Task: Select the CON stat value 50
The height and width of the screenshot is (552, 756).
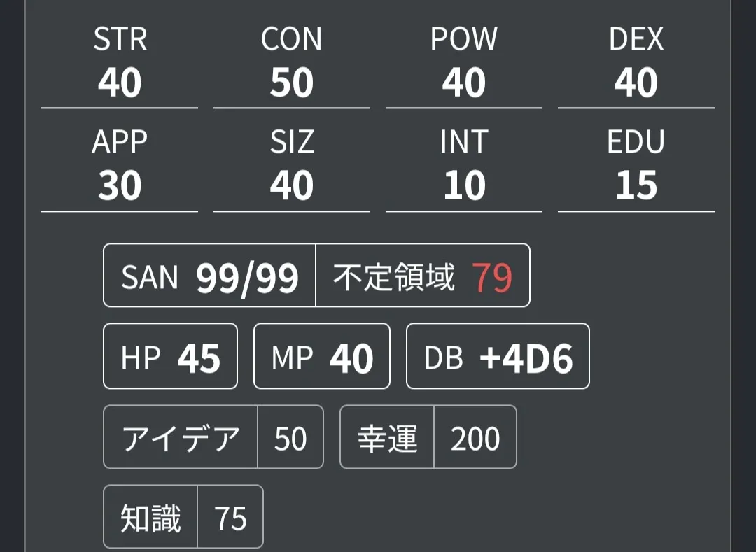Action: [x=292, y=83]
